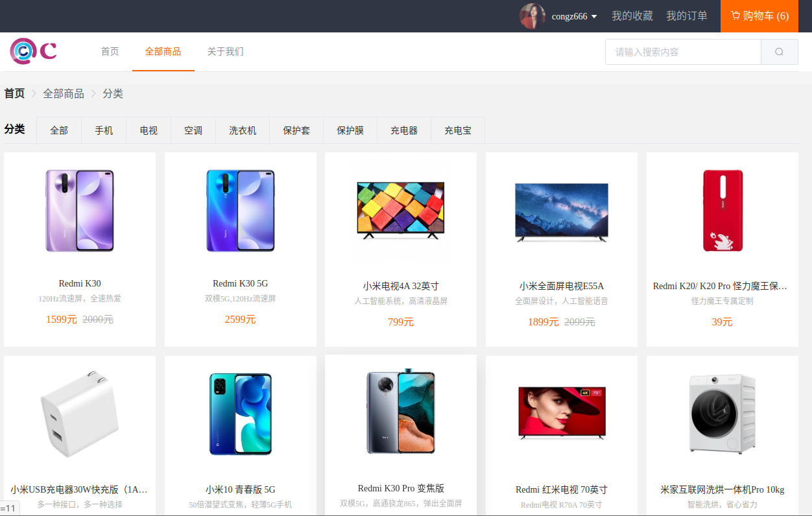
Task: Select the 洗衣机 category tab
Action: (243, 130)
